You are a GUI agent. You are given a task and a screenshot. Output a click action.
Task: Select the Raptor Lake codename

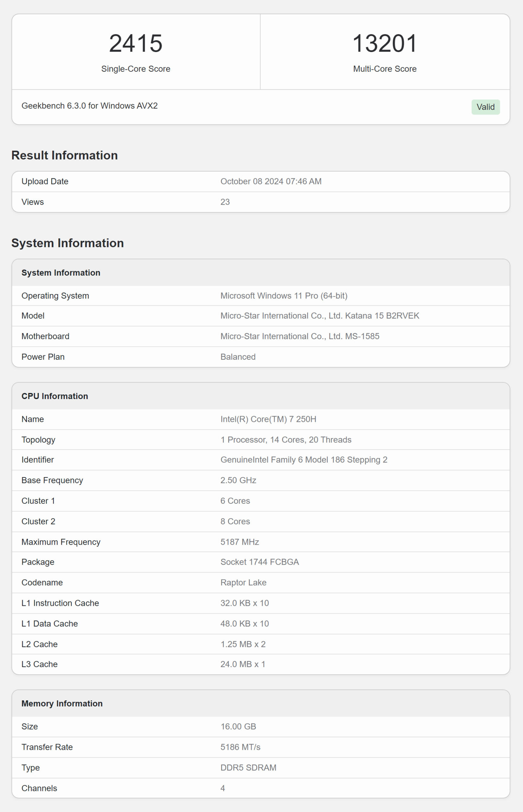(243, 582)
